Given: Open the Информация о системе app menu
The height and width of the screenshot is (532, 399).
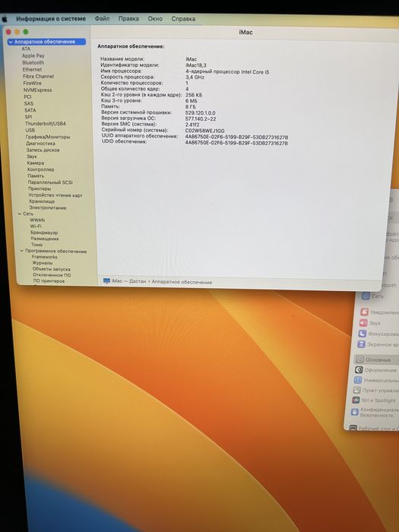Looking at the screenshot, I should pyautogui.click(x=51, y=19).
